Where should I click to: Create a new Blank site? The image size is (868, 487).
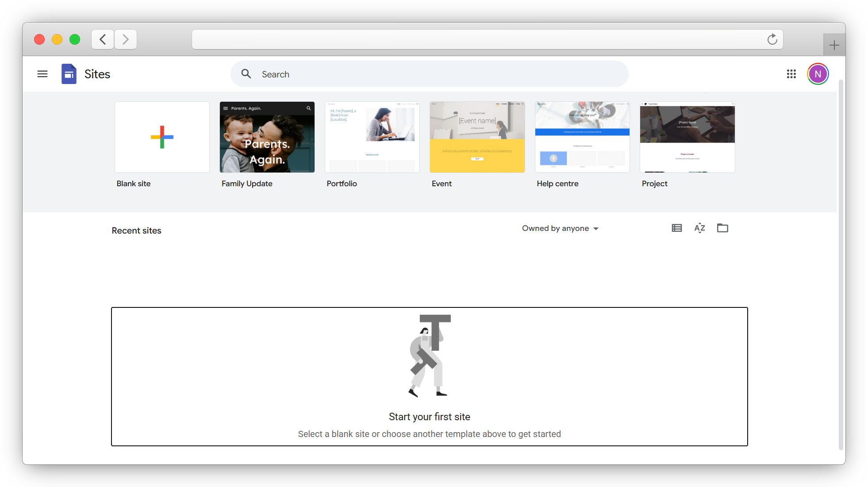pos(162,137)
